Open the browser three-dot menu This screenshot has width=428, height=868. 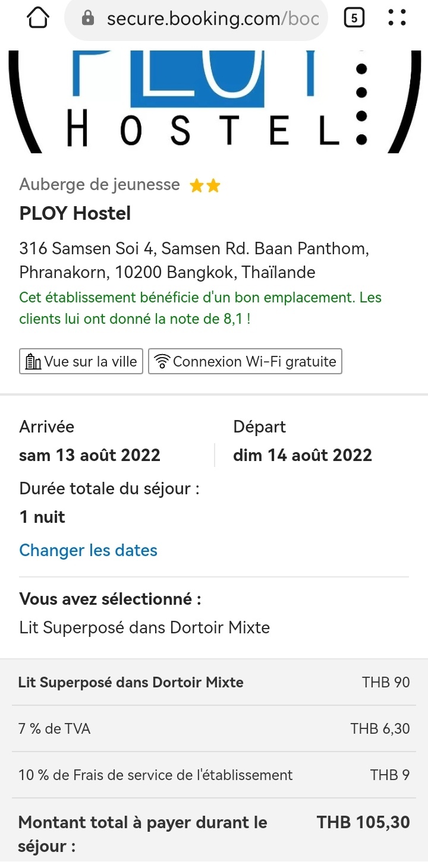coord(396,19)
